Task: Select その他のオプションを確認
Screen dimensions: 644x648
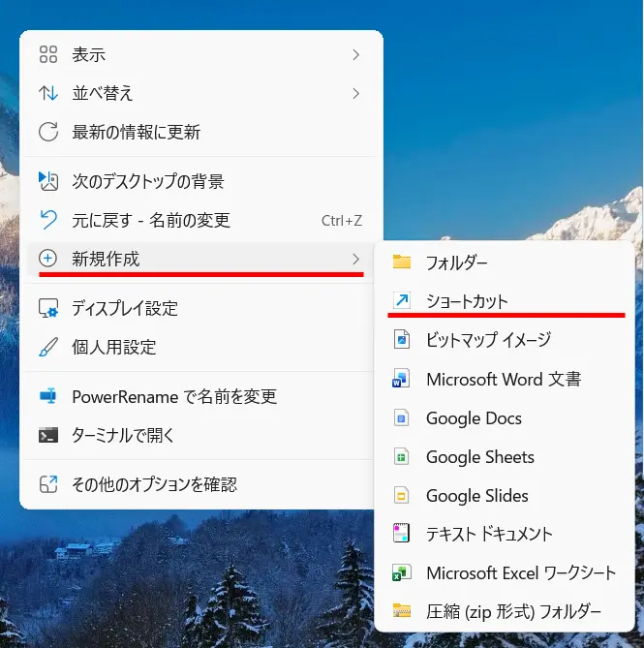Action: 201,484
